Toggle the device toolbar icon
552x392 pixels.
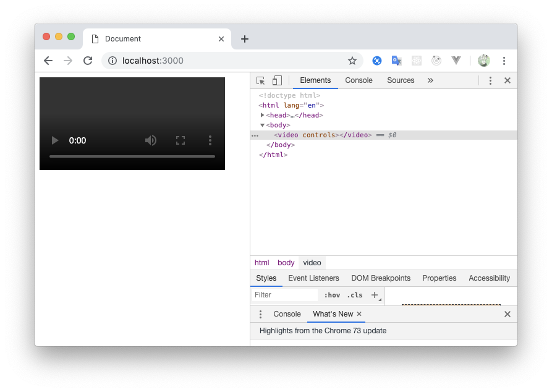pyautogui.click(x=277, y=80)
